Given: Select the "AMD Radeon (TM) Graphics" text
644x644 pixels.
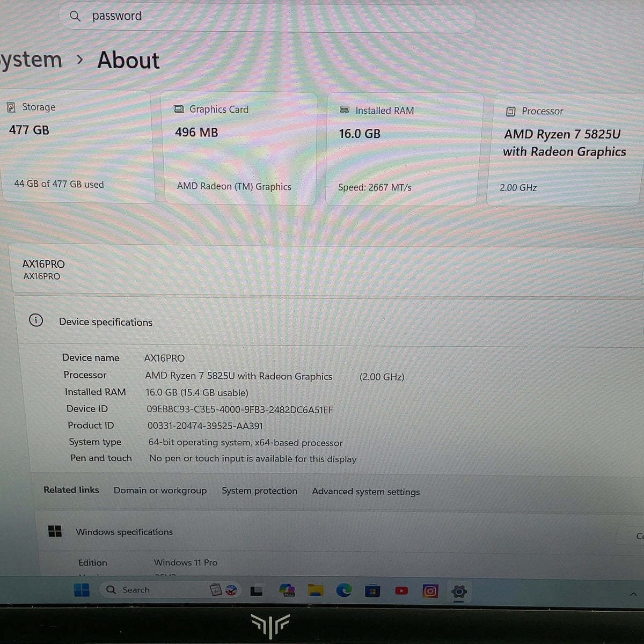Looking at the screenshot, I should pyautogui.click(x=234, y=187).
